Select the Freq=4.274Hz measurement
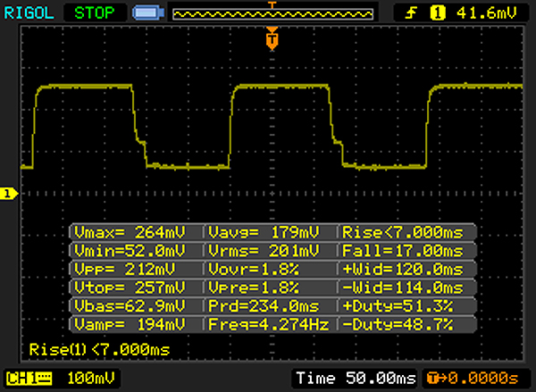536x392 pixels. [270, 324]
